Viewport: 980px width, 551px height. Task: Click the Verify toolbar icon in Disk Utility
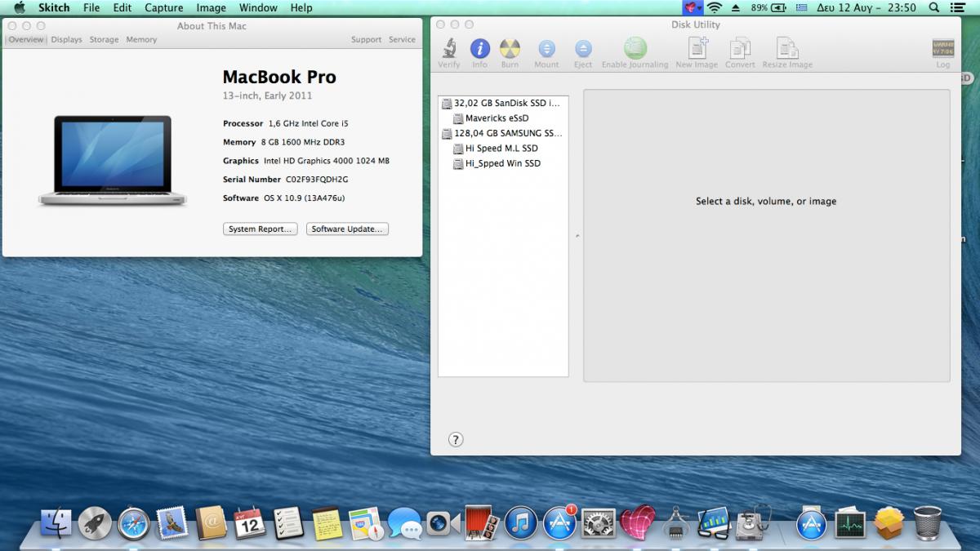coord(449,53)
